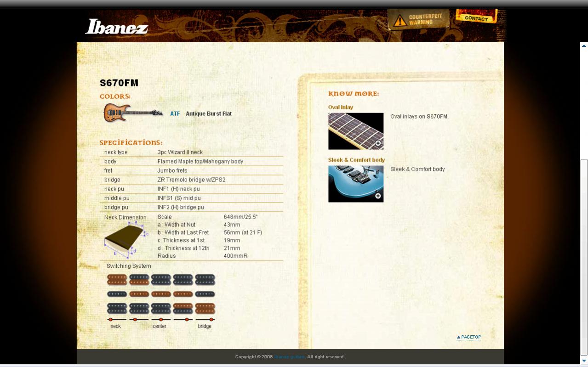Click the Oval Inlay heading
Viewport: 588px width, 367px height.
pyautogui.click(x=341, y=107)
